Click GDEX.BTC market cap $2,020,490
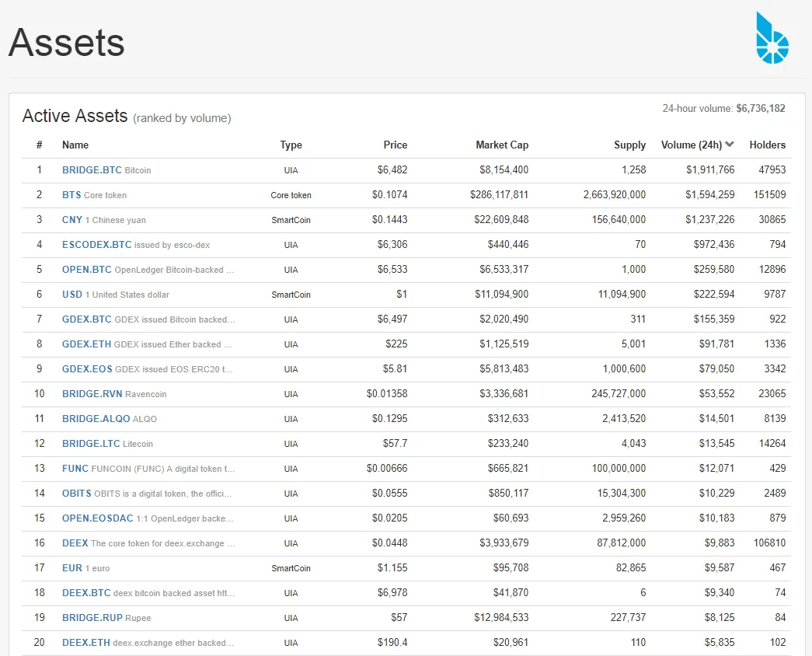 click(504, 319)
